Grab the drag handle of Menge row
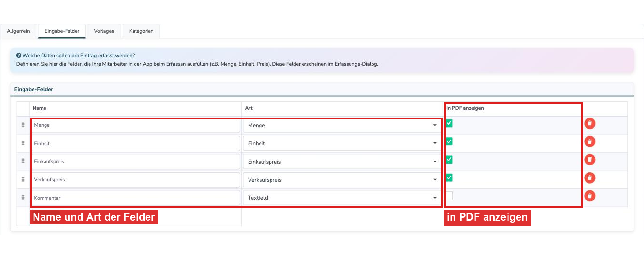This screenshot has height=259, width=644. 23,125
